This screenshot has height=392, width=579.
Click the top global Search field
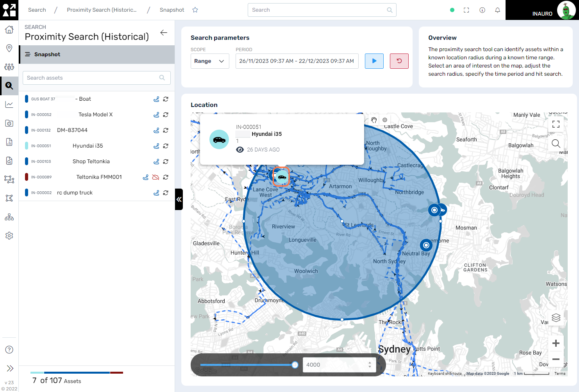[x=322, y=10]
